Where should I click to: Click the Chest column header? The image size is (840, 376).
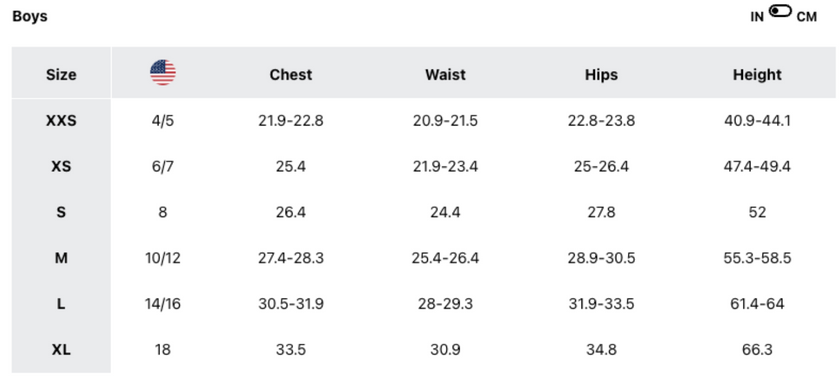(x=291, y=74)
